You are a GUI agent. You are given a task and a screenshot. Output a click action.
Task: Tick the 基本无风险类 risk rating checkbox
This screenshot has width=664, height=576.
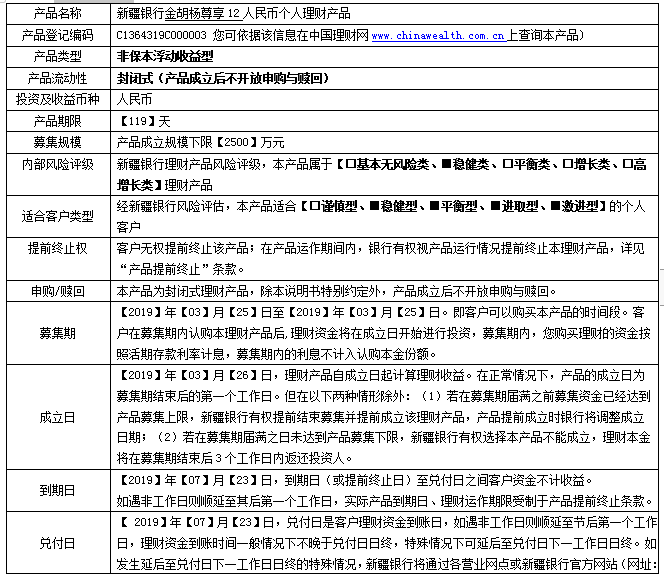pyautogui.click(x=351, y=164)
